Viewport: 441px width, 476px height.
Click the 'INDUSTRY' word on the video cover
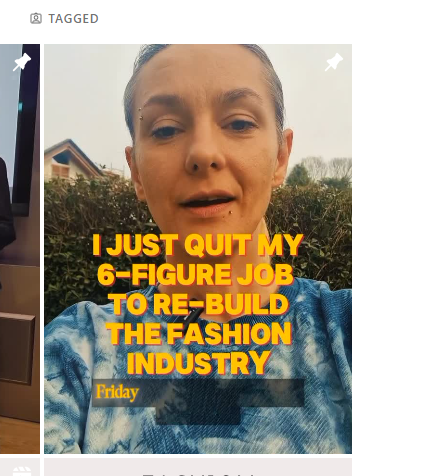coord(199,363)
